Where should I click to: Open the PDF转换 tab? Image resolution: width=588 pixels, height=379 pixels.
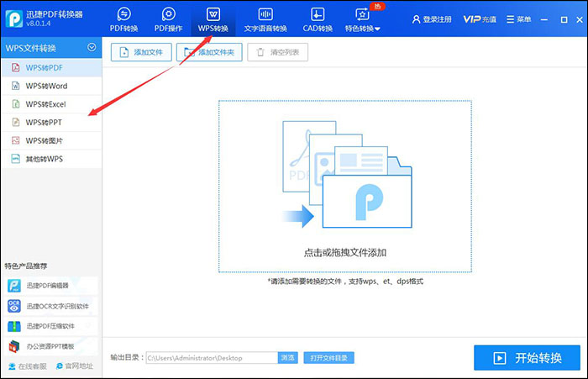(x=123, y=20)
